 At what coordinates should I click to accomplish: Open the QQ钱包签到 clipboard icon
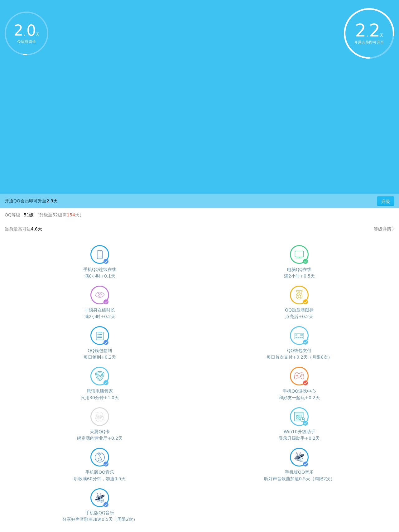point(100,336)
